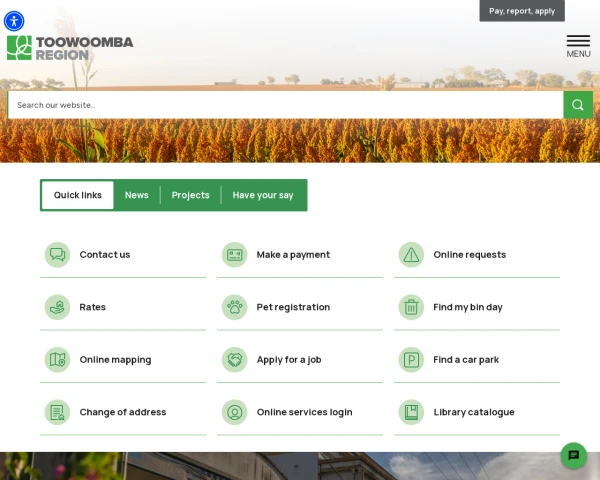Click the Find a car park P icon

point(411,360)
